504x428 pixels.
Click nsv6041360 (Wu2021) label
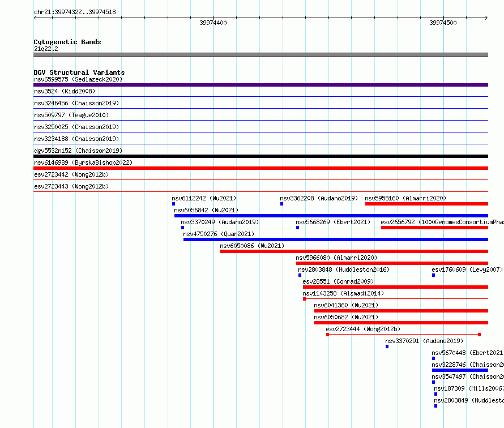346,305
